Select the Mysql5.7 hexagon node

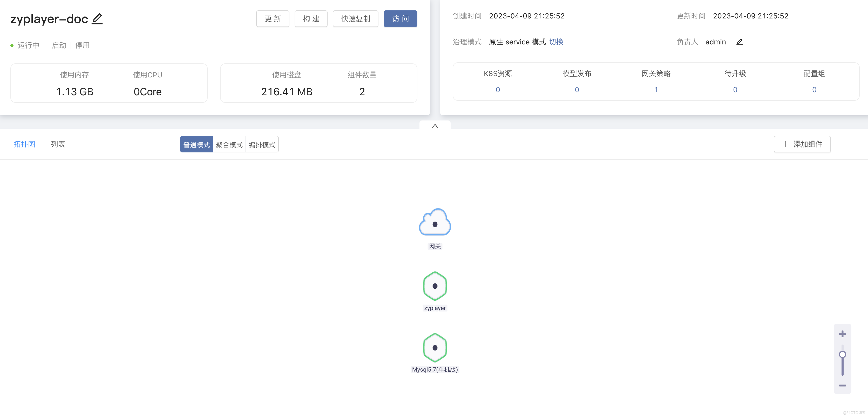(435, 348)
